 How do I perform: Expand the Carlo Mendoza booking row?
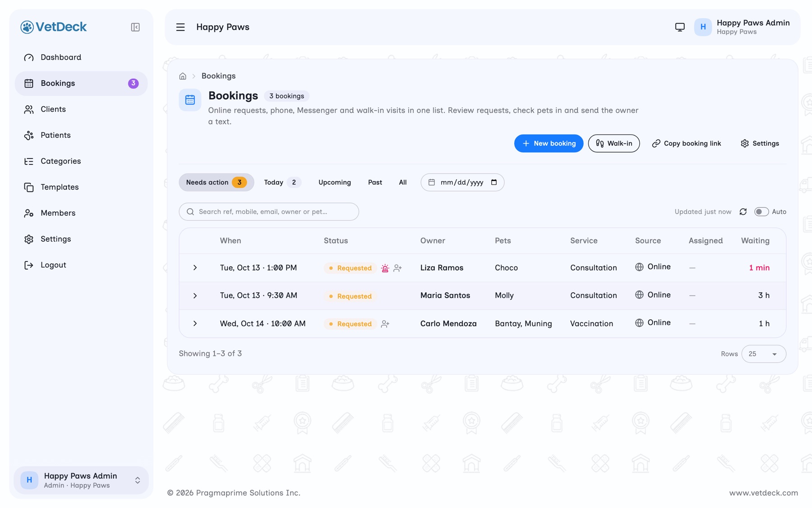(x=195, y=324)
